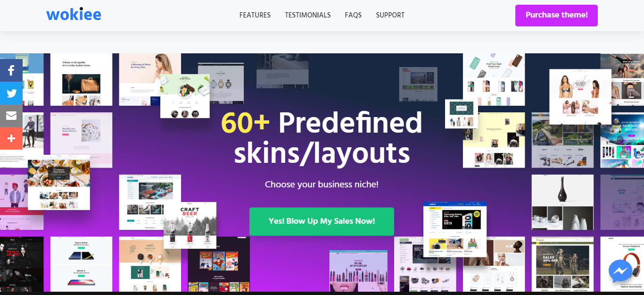Open the Craft Beer skin thumbnail
Viewport: 644px width, 295px height.
pos(190,225)
